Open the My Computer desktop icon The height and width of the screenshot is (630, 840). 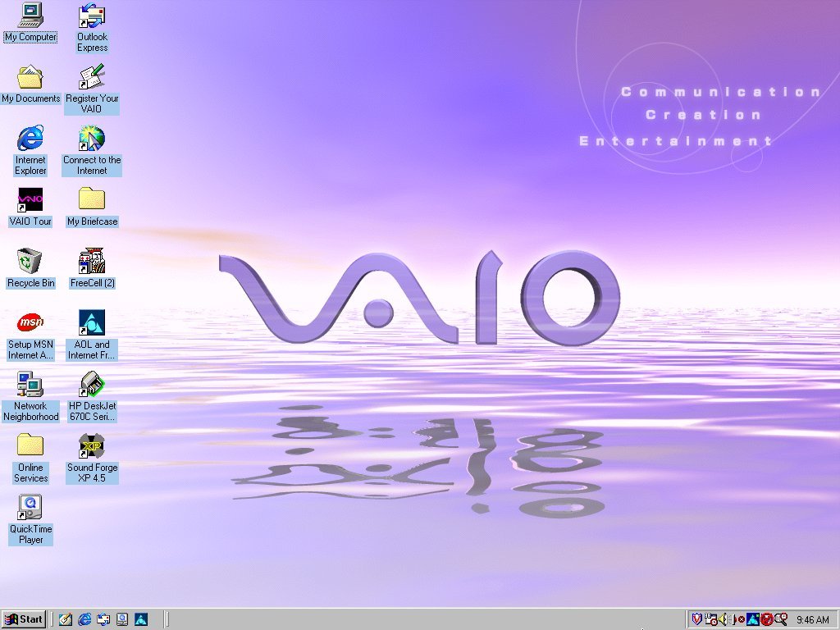[30, 22]
